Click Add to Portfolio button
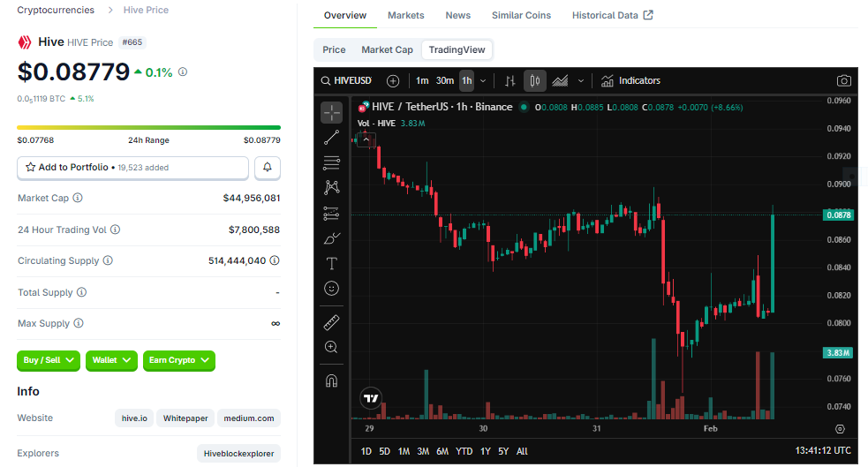Image resolution: width=868 pixels, height=467 pixels. point(132,168)
